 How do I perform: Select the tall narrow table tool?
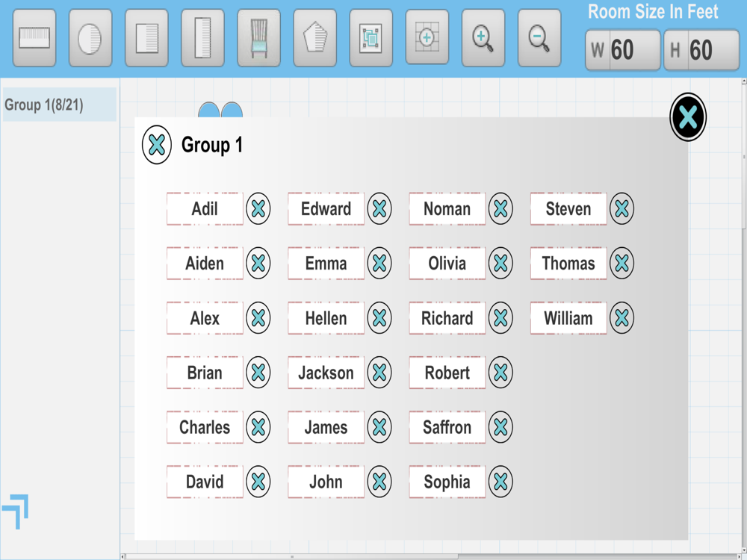point(202,37)
